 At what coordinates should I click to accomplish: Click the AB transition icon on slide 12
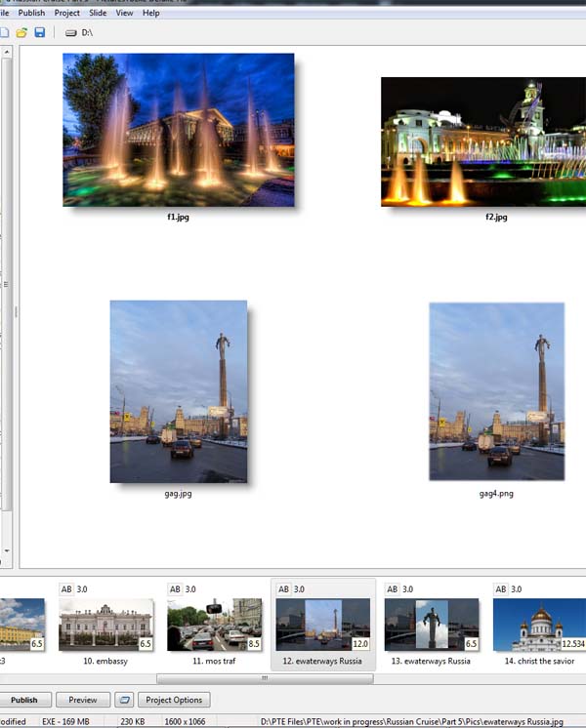coord(283,589)
